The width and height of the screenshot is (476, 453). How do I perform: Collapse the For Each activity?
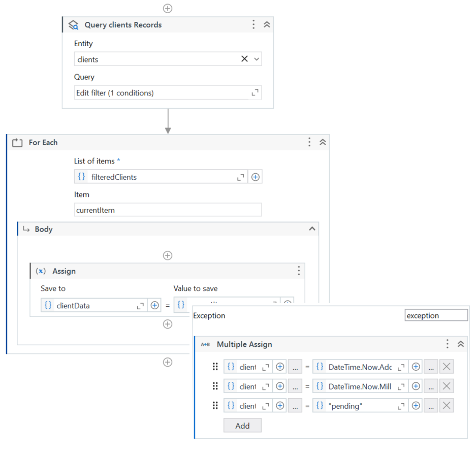[x=323, y=143]
